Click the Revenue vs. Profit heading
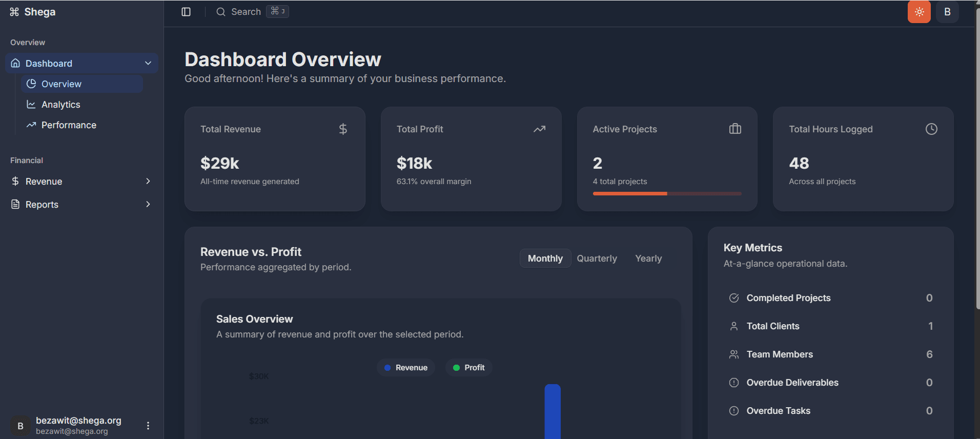Image resolution: width=980 pixels, height=439 pixels. (x=251, y=252)
